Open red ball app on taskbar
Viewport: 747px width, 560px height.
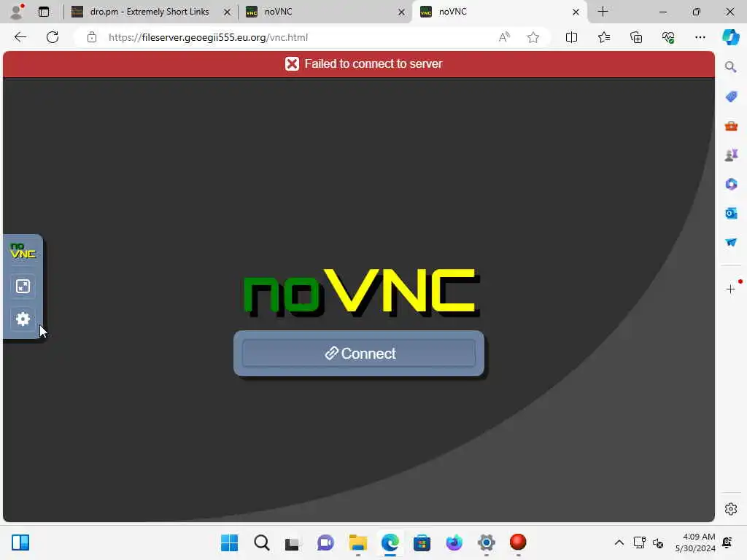point(518,542)
